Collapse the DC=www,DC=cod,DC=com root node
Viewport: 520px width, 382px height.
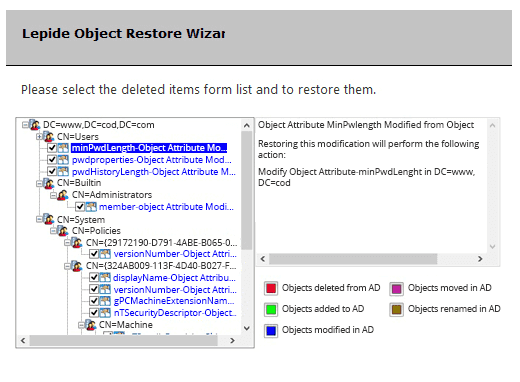click(25, 125)
